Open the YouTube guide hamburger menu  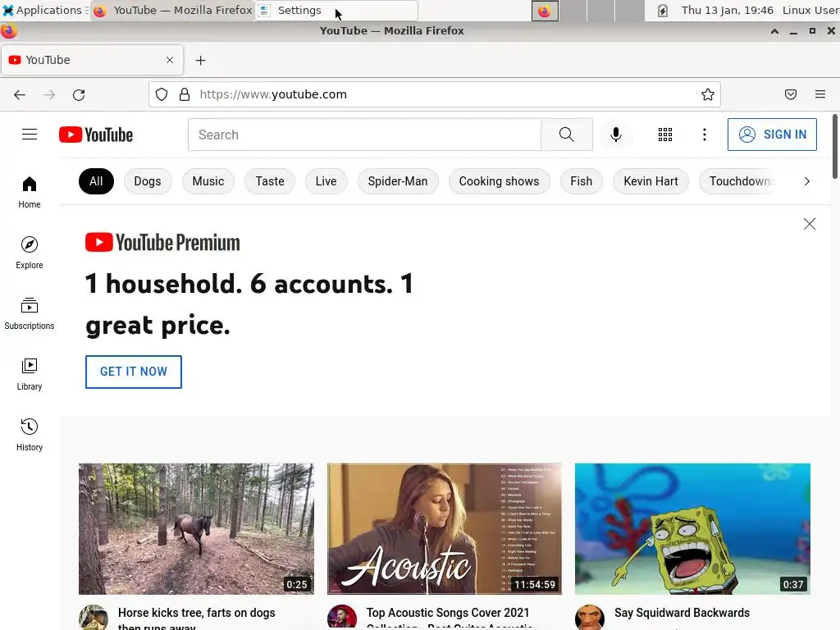pos(30,135)
